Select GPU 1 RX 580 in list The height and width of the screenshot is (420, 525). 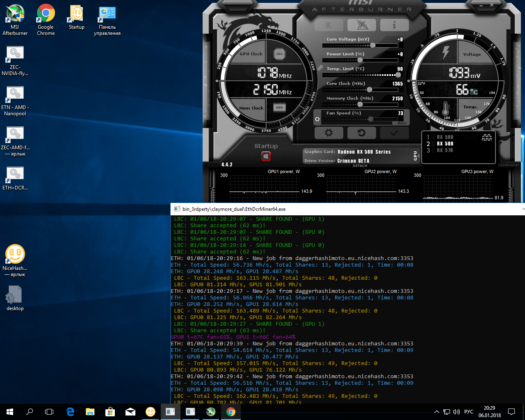point(445,137)
